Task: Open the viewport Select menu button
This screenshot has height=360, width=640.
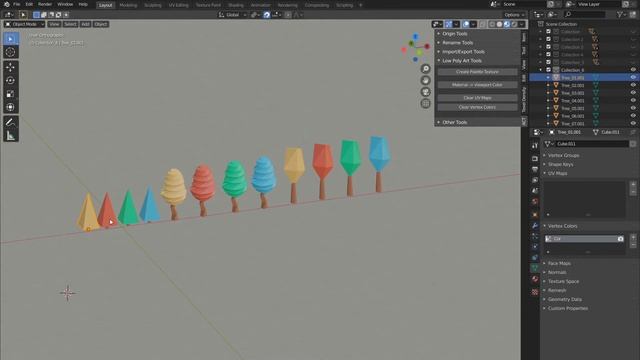Action: [x=70, y=24]
